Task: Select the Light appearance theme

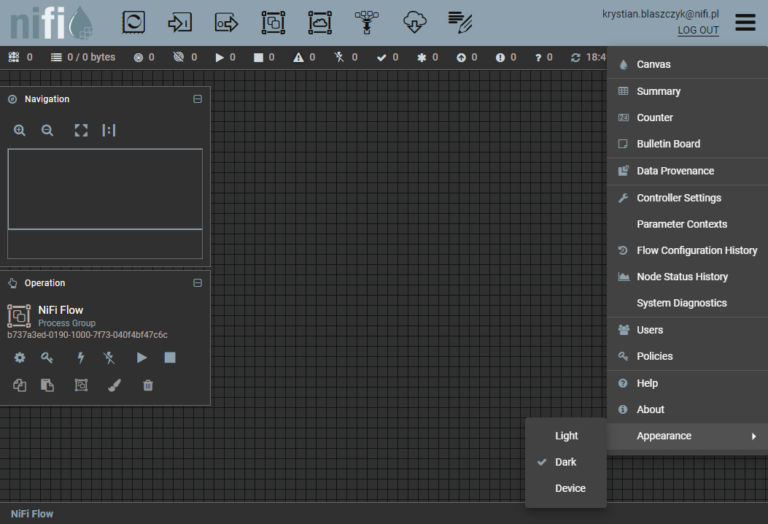Action: click(566, 436)
